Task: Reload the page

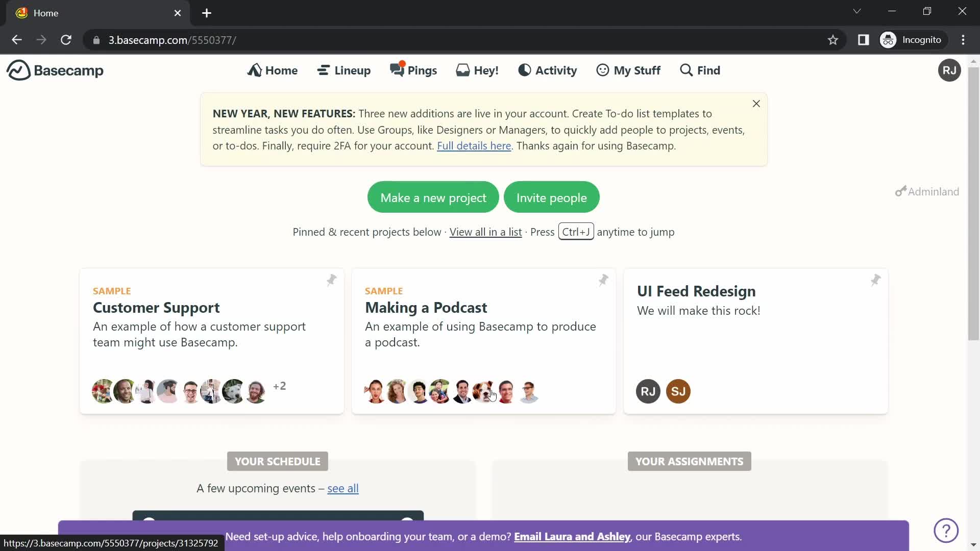Action: coord(66,40)
